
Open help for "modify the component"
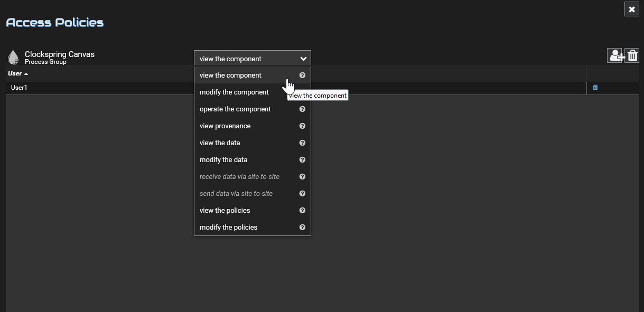302,92
